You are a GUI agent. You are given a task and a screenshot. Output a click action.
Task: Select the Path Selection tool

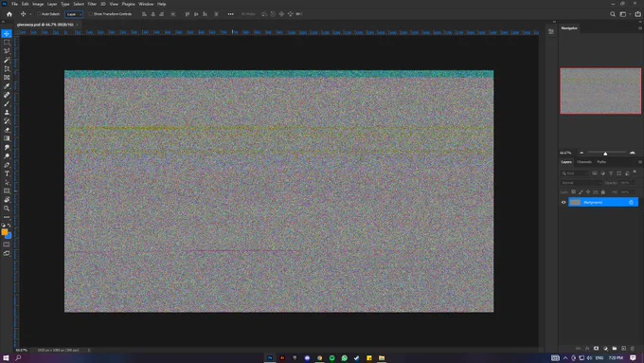click(7, 182)
